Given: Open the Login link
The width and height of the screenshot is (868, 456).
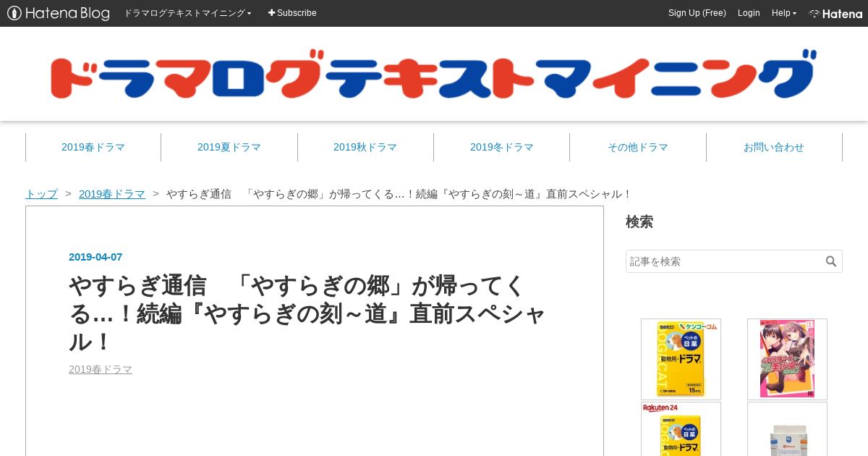Looking at the screenshot, I should click(749, 13).
